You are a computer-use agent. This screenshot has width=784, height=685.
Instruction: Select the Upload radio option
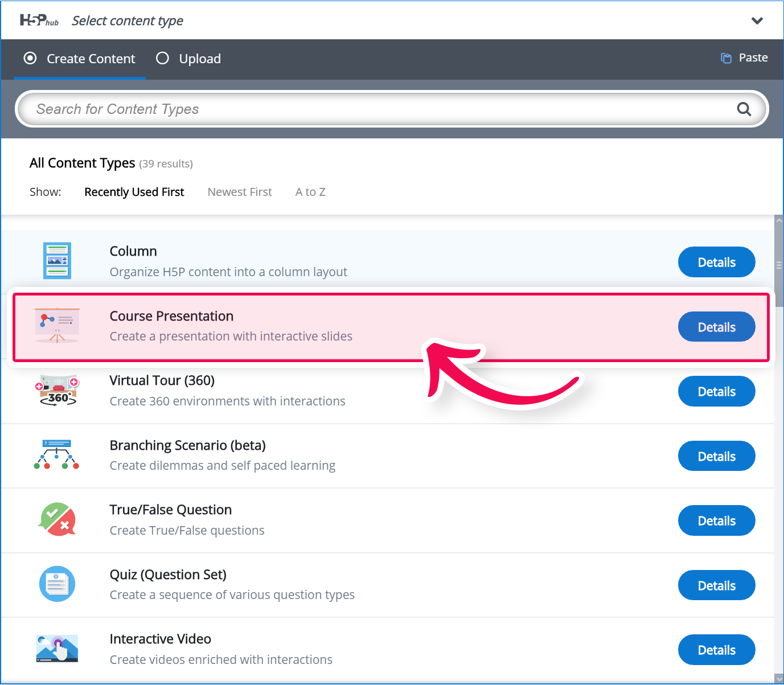tap(163, 59)
